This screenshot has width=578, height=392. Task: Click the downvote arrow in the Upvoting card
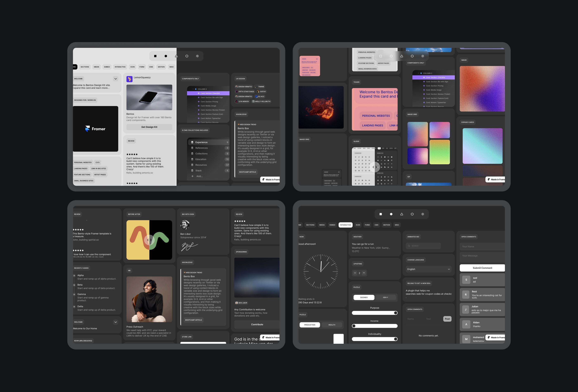click(355, 273)
